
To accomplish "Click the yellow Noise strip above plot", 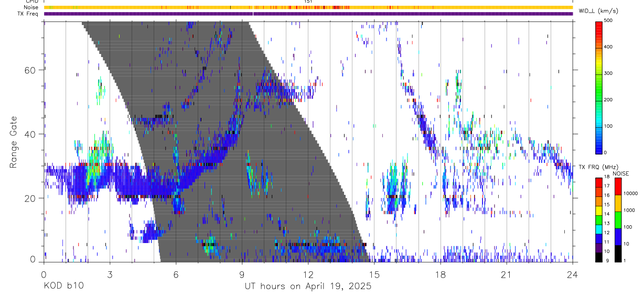I will pyautogui.click(x=308, y=7).
